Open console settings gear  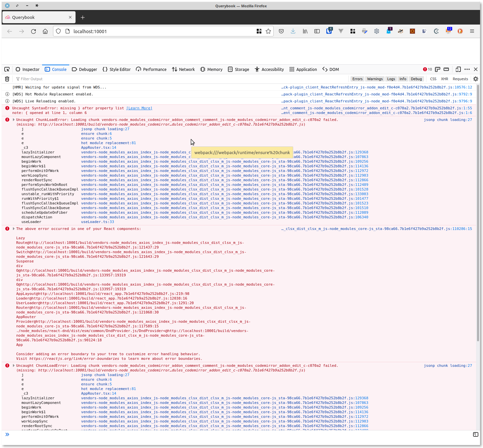476,79
